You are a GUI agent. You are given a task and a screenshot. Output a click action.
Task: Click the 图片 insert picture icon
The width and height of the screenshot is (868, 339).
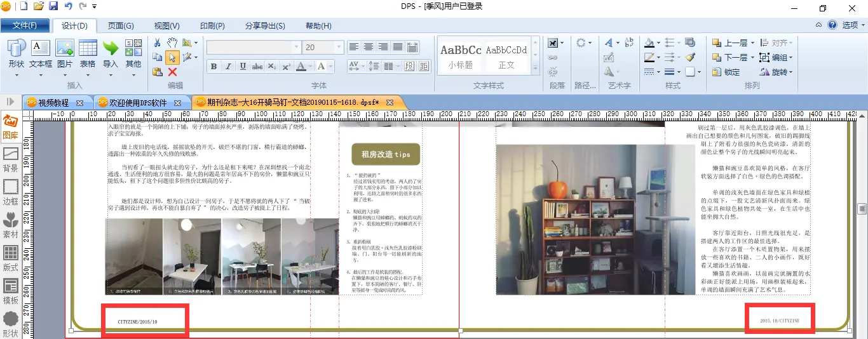coord(65,54)
